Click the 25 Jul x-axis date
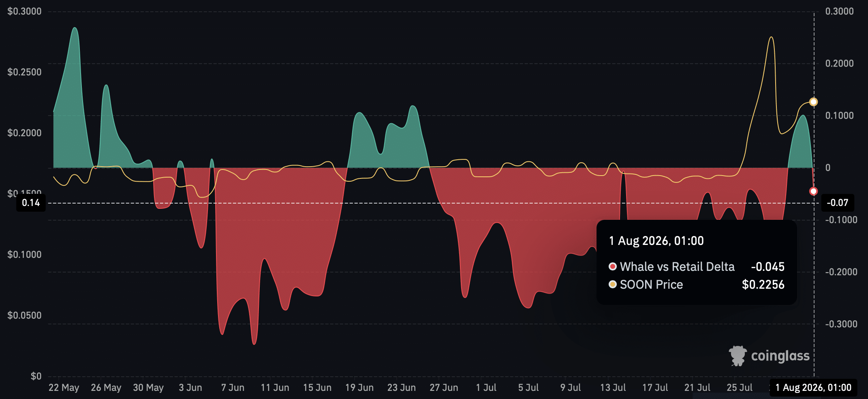The width and height of the screenshot is (868, 399). tap(740, 388)
